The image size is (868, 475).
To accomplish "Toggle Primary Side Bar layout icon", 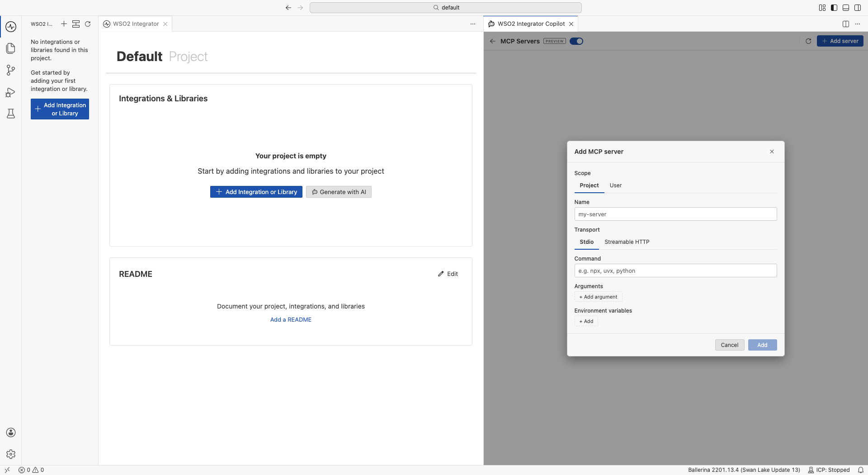I will 834,8.
